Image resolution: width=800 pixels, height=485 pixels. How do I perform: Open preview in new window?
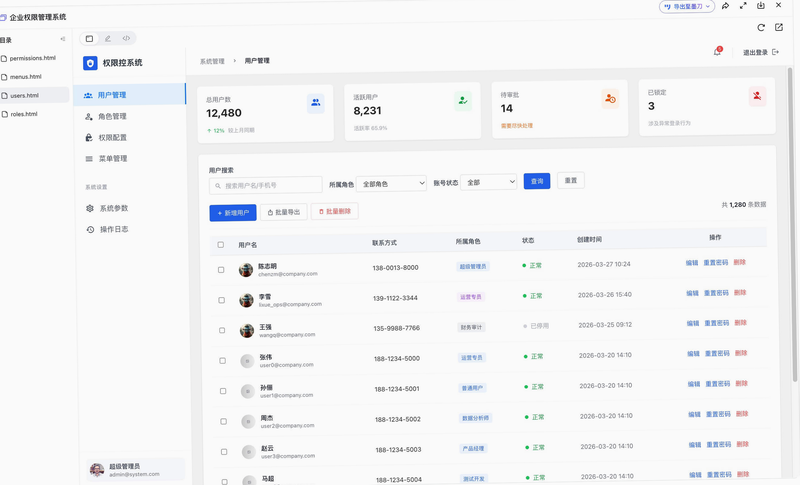tap(779, 27)
